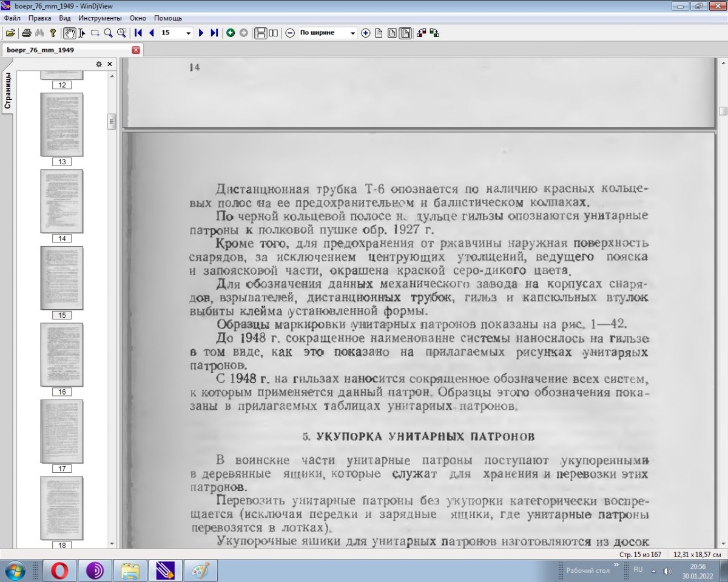
Task: Click the zoom out minus icon
Action: point(290,33)
